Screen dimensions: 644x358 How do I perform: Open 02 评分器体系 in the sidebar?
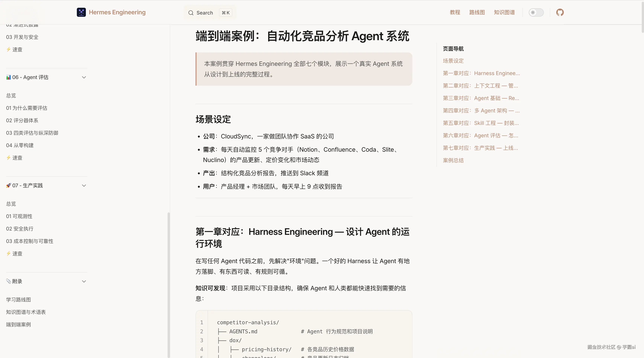click(x=22, y=120)
